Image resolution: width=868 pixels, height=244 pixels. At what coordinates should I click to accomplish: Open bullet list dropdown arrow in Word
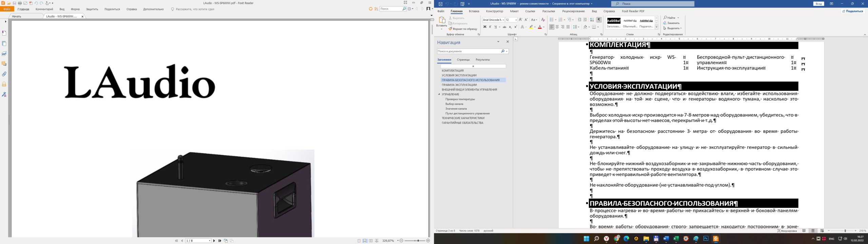tap(555, 20)
